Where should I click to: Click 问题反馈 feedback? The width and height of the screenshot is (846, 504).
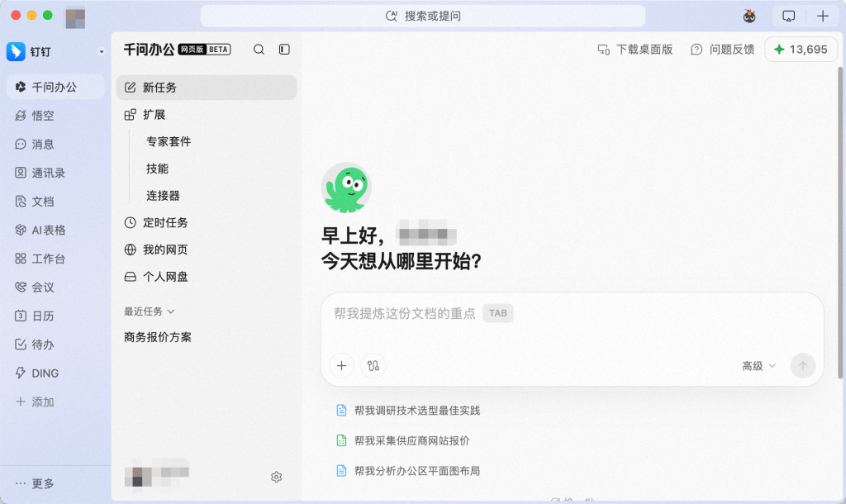tap(722, 50)
